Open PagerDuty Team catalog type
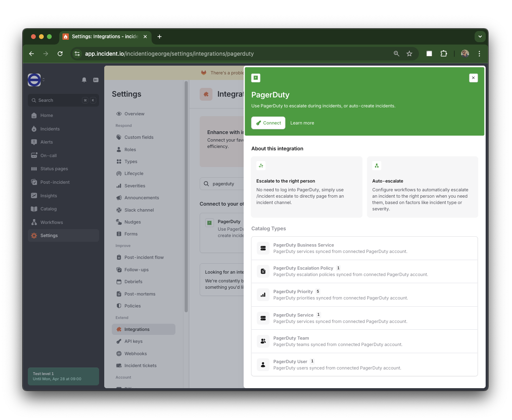512x420 pixels. tap(364, 341)
